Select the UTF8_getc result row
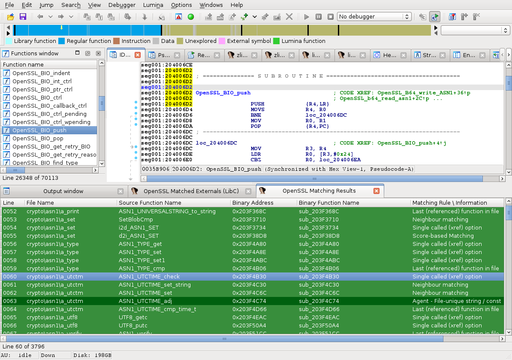The width and height of the screenshot is (512, 360). point(253,317)
